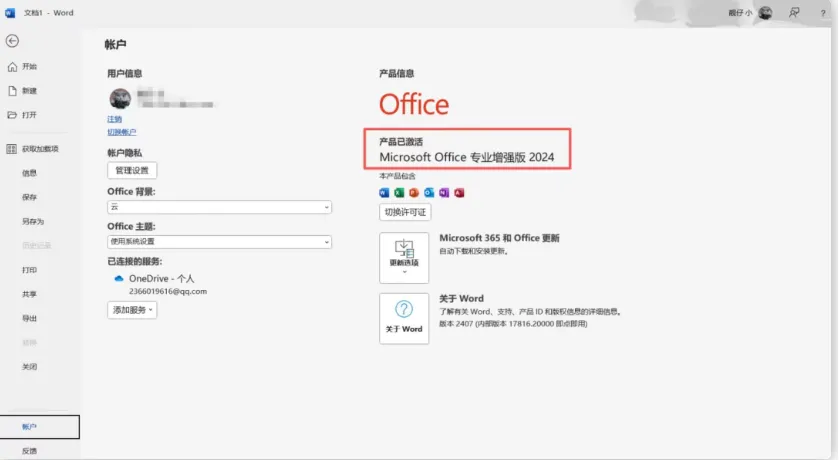Click the user avatar in title bar

(765, 13)
